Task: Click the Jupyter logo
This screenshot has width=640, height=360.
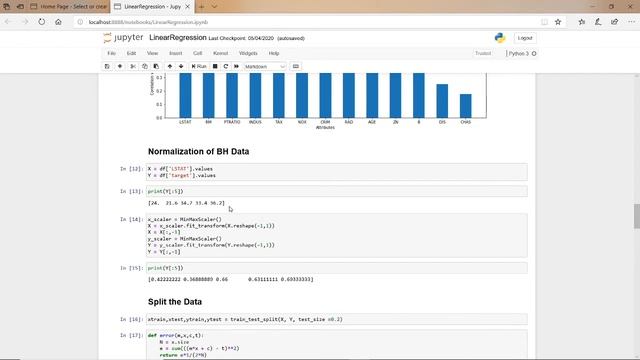Action: point(123,38)
